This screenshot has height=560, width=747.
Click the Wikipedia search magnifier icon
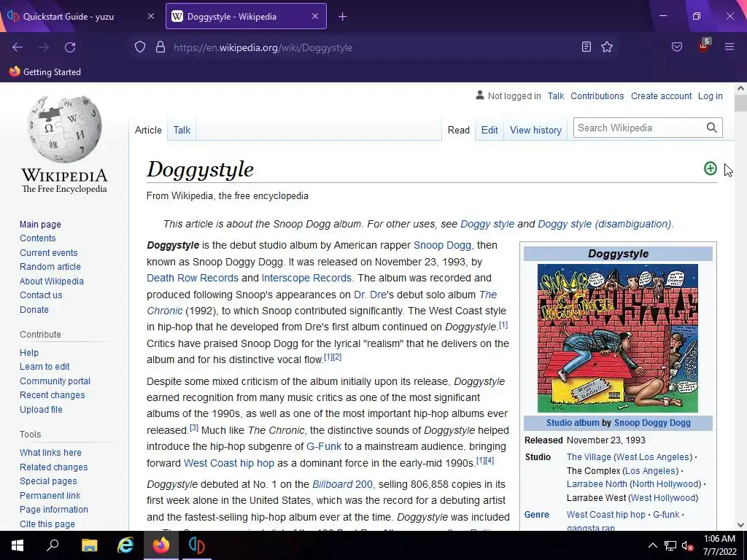pyautogui.click(x=711, y=128)
